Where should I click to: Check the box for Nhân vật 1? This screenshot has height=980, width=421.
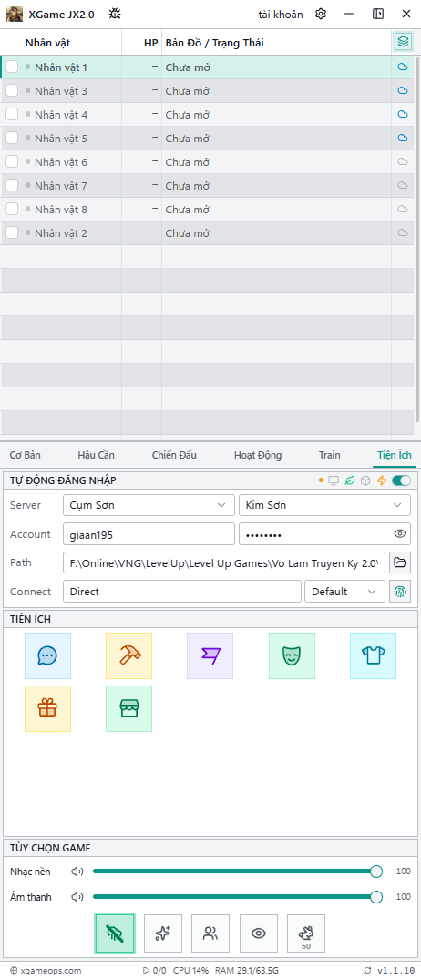[12, 67]
